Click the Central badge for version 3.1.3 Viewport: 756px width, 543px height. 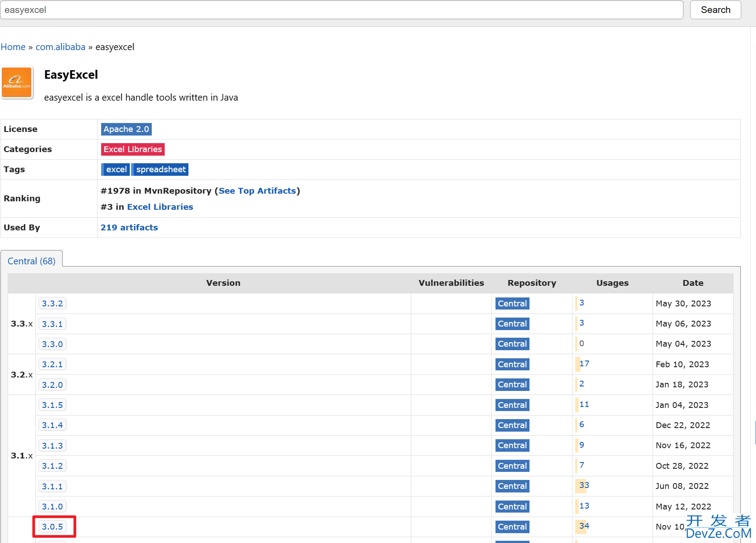[x=513, y=445]
